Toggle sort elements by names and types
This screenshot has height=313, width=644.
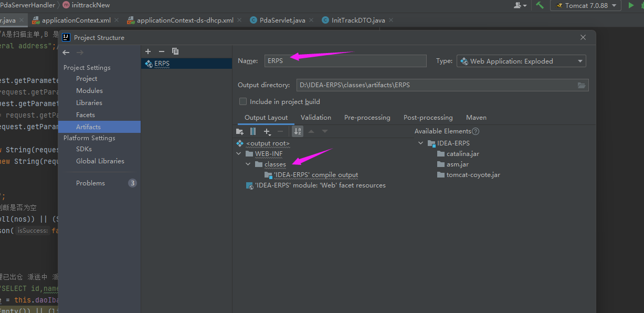[298, 131]
